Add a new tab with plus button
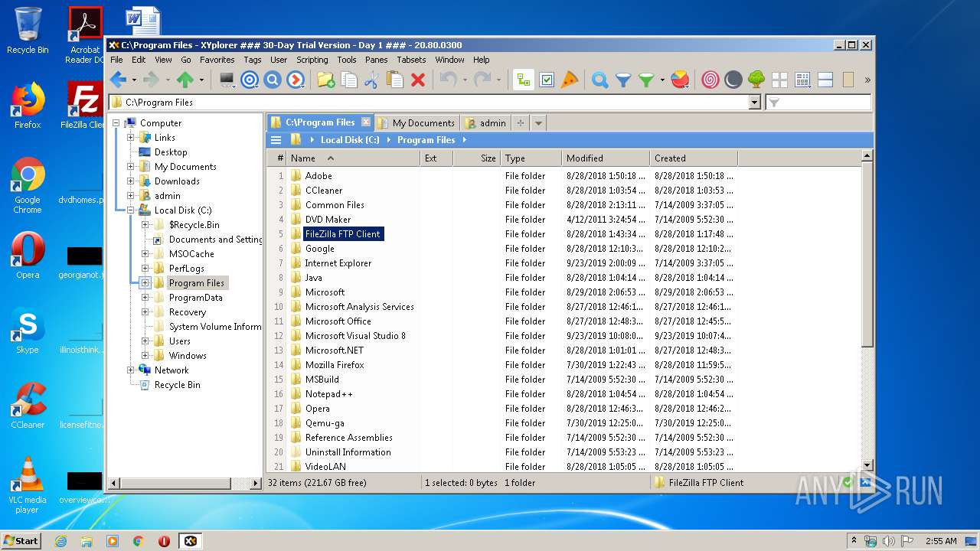The image size is (980, 551). [520, 122]
